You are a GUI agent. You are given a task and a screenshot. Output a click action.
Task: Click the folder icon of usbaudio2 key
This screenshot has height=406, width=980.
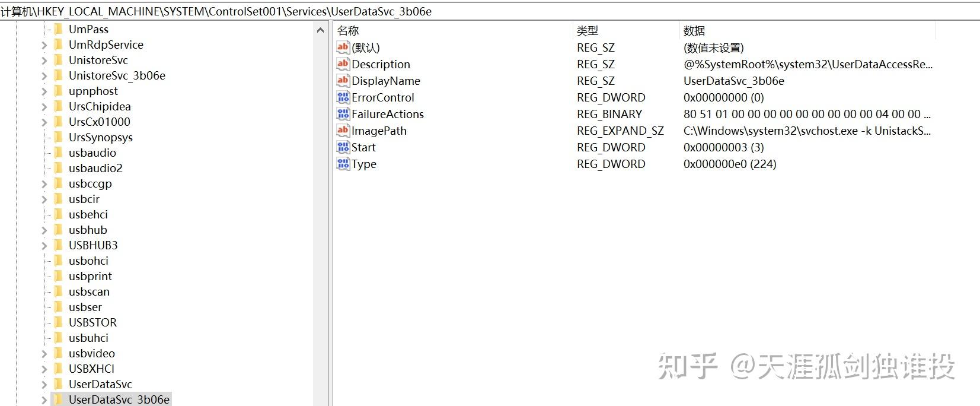58,168
